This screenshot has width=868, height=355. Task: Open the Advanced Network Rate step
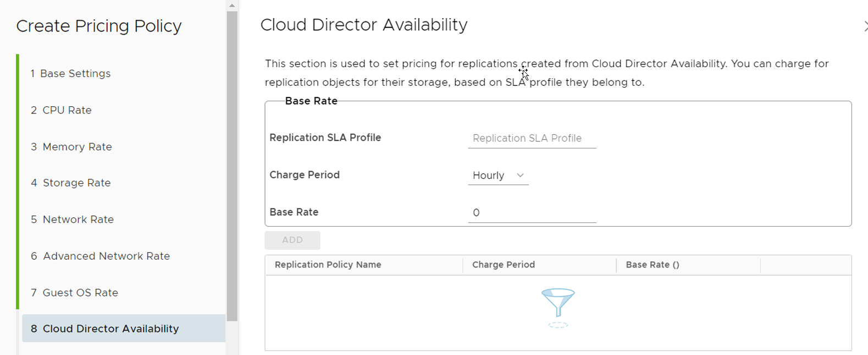point(106,256)
